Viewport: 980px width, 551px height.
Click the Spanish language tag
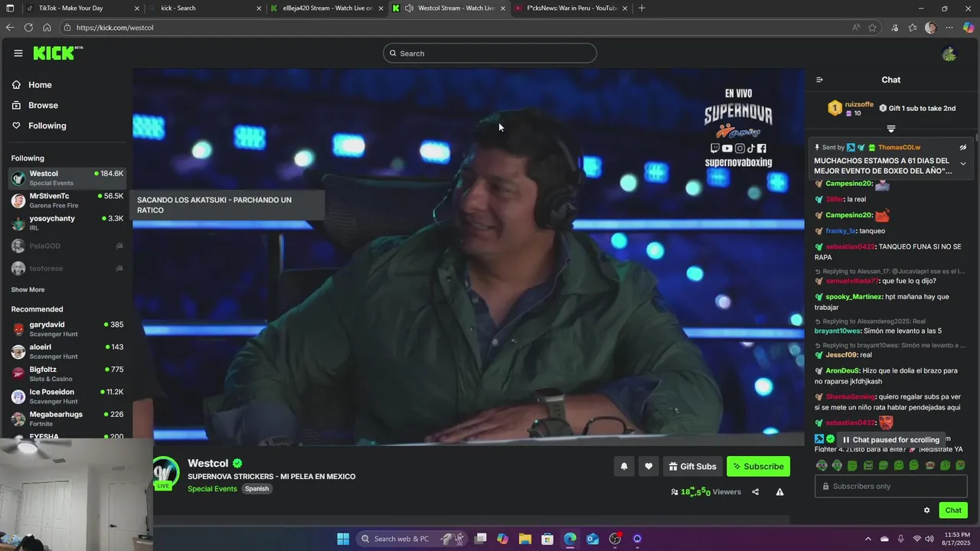click(256, 489)
